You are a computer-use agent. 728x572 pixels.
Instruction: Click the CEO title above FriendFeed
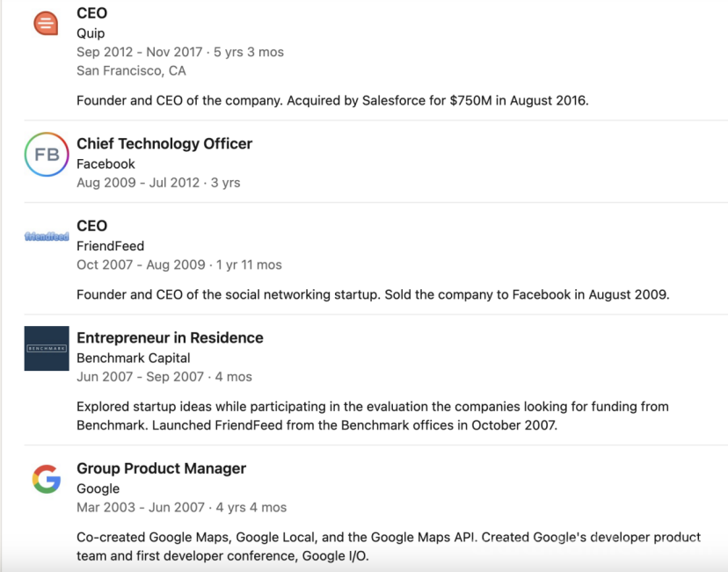pyautogui.click(x=92, y=226)
